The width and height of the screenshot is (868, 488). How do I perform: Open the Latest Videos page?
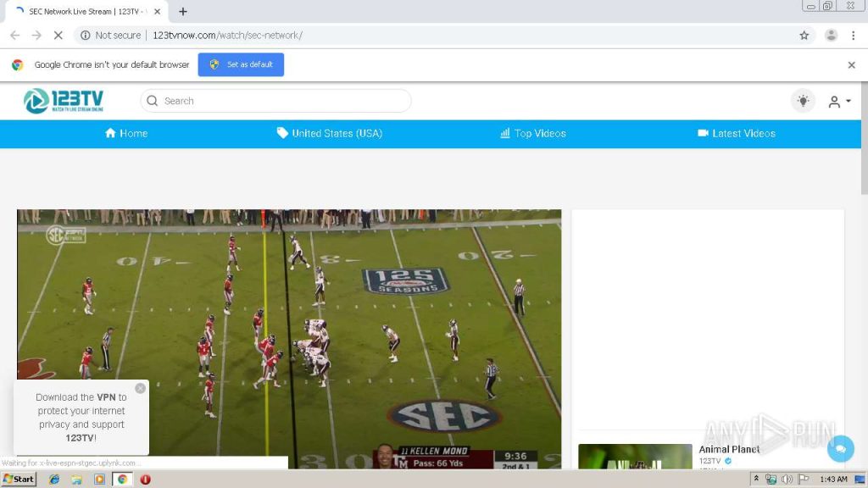click(x=736, y=134)
